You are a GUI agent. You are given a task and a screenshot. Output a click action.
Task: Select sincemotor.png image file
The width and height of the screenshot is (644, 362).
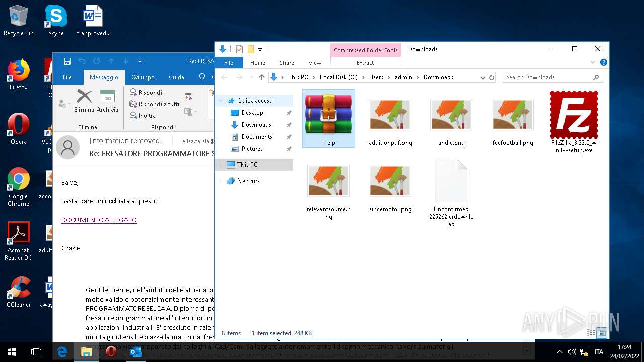pyautogui.click(x=390, y=189)
